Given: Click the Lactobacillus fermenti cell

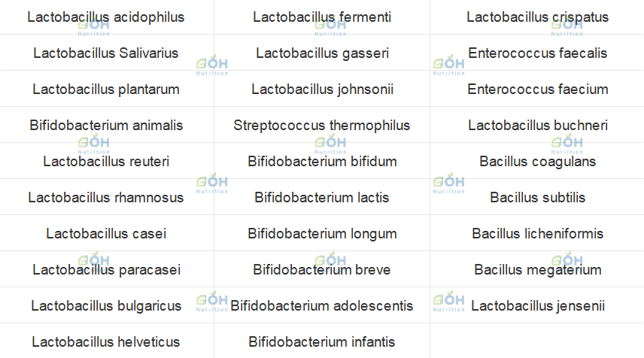Looking at the screenshot, I should pos(322,17).
